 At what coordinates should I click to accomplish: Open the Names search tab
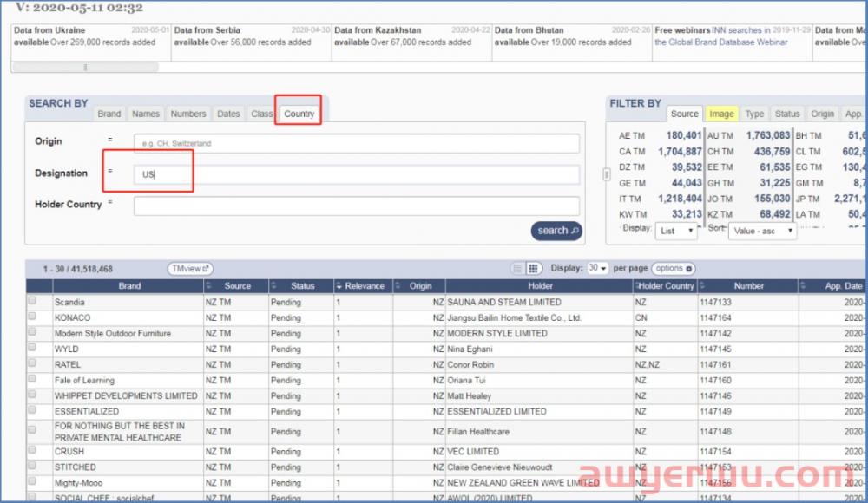point(146,114)
